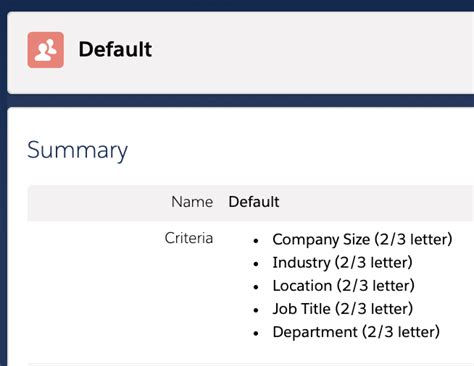Select Job Title (2/3 letter) criterion

coord(343,309)
